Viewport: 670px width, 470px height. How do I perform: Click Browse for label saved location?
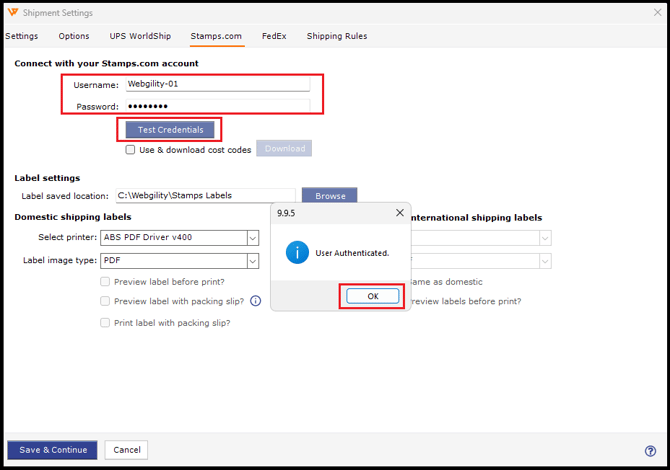(x=329, y=196)
